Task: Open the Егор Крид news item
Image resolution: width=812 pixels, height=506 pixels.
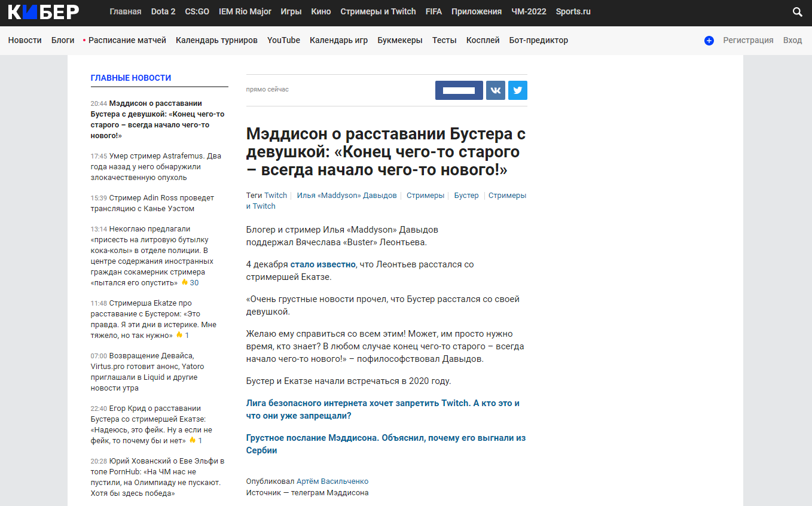Action: click(x=151, y=425)
